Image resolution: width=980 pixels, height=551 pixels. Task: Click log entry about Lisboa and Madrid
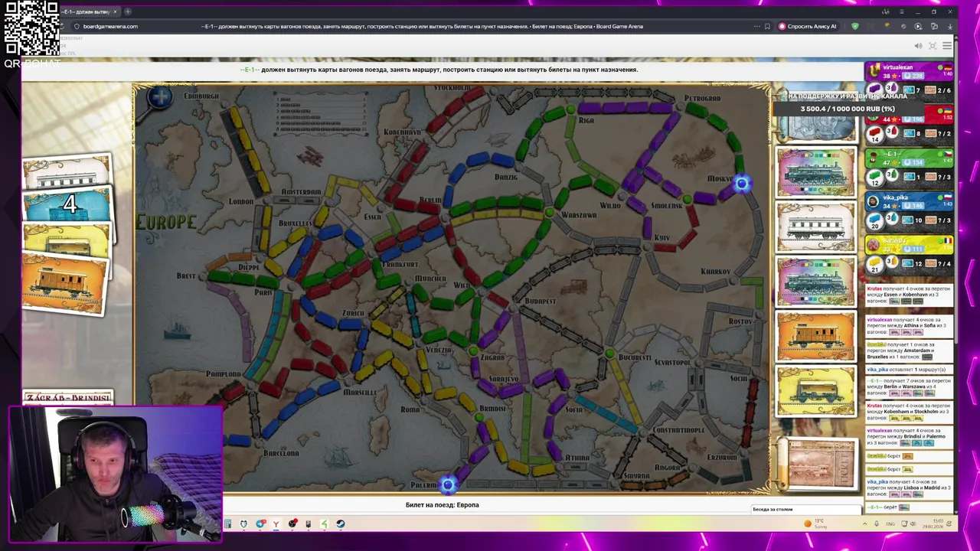click(x=909, y=488)
